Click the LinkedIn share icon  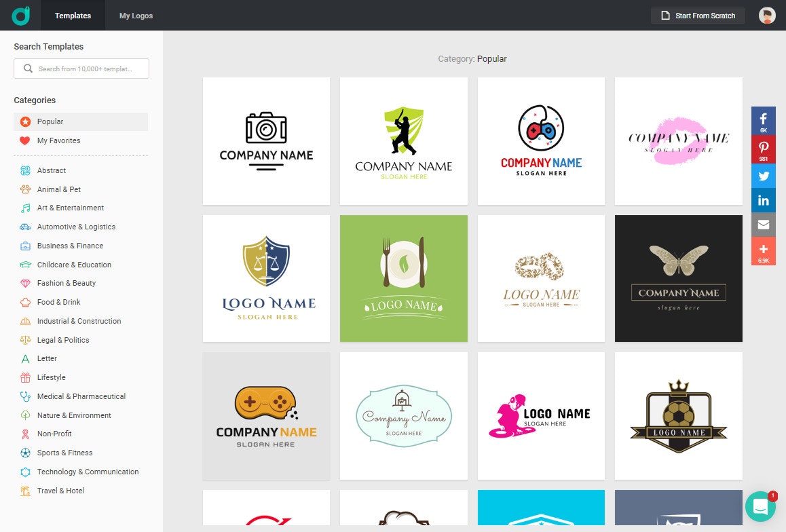pyautogui.click(x=764, y=199)
